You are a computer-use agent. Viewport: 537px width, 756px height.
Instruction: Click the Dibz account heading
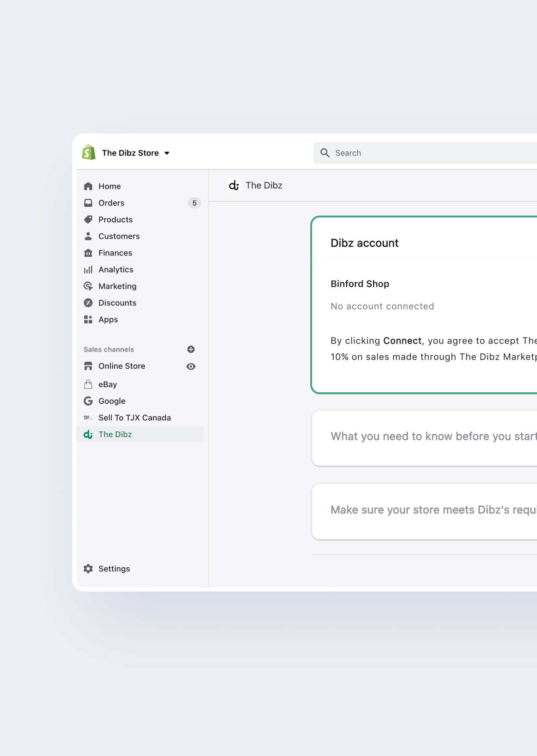coord(365,243)
